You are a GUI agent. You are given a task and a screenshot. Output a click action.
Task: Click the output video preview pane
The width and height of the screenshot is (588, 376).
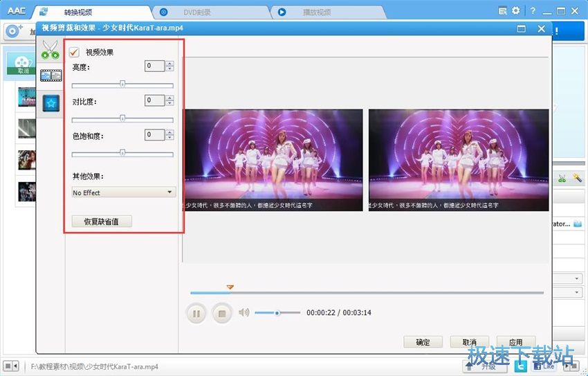click(459, 160)
